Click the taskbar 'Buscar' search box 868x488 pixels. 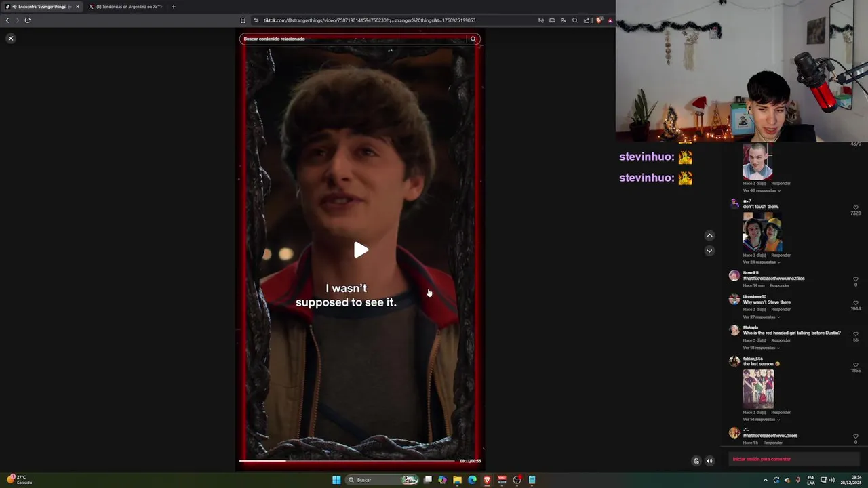pyautogui.click(x=382, y=480)
